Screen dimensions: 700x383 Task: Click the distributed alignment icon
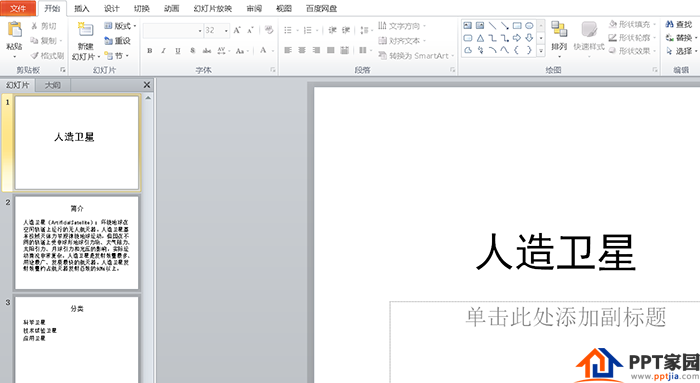tap(345, 50)
